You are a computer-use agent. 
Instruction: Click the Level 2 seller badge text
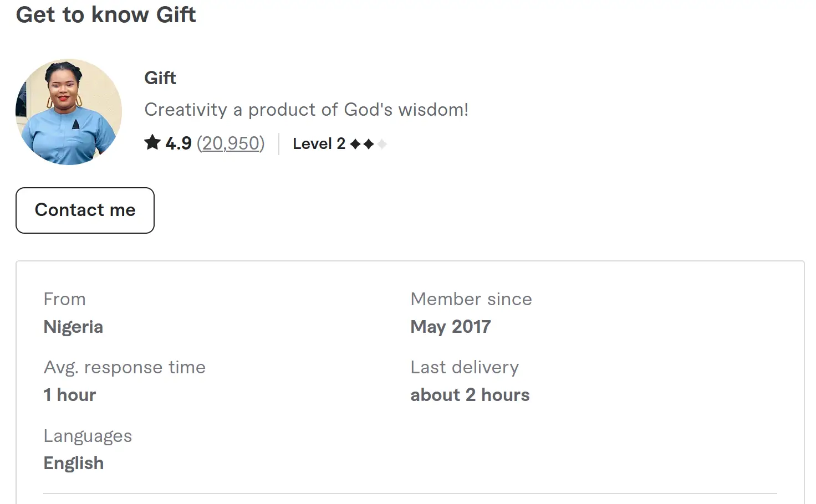319,144
